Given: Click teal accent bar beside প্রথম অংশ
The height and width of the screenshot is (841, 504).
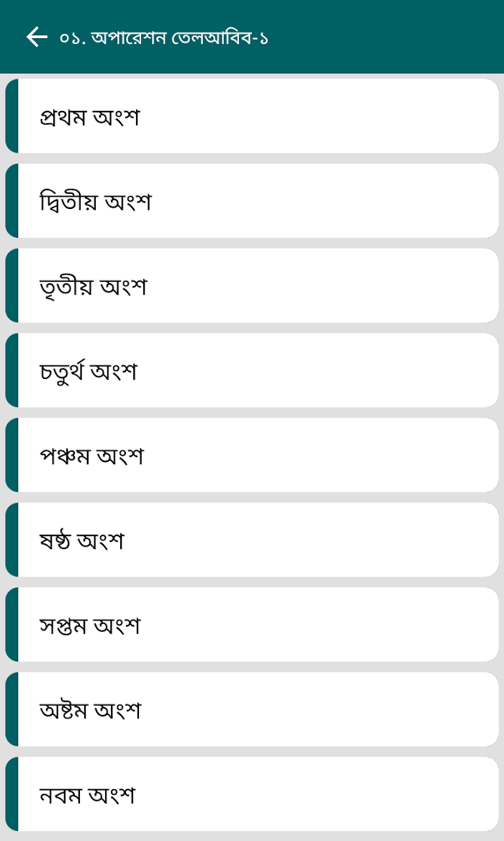Looking at the screenshot, I should click(12, 116).
